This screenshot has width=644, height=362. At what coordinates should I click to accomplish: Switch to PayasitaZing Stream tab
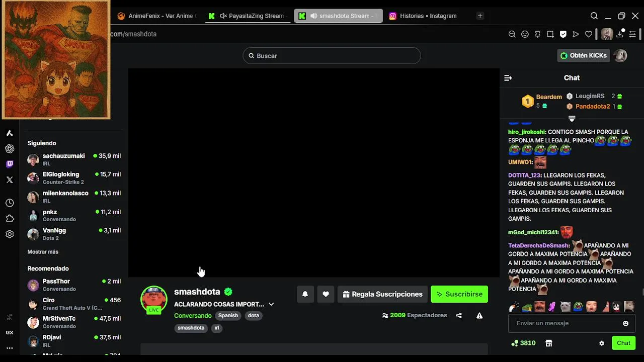tap(247, 16)
